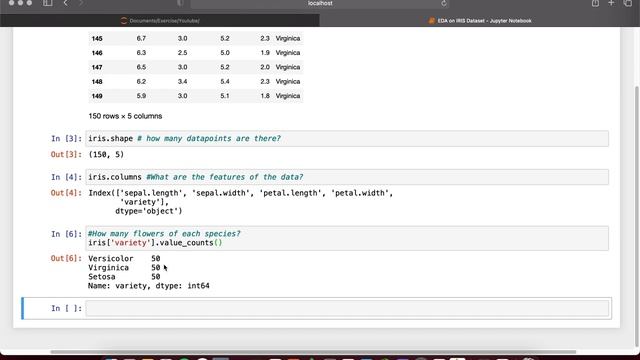Click the empty code cell at the bottom
640x360 pixels.
347,308
